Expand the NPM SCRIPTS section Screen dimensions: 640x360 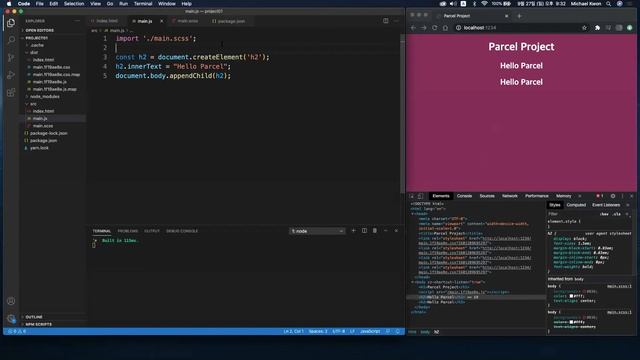tap(39, 324)
